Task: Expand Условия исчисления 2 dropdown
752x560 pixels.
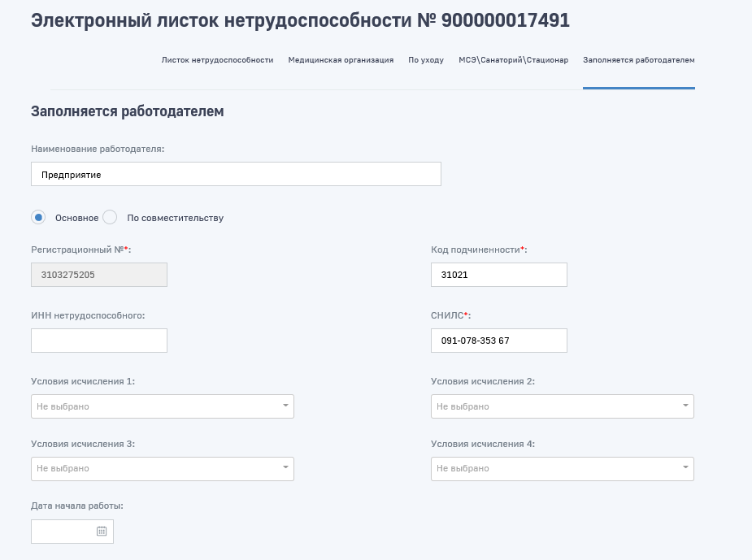Action: (562, 406)
